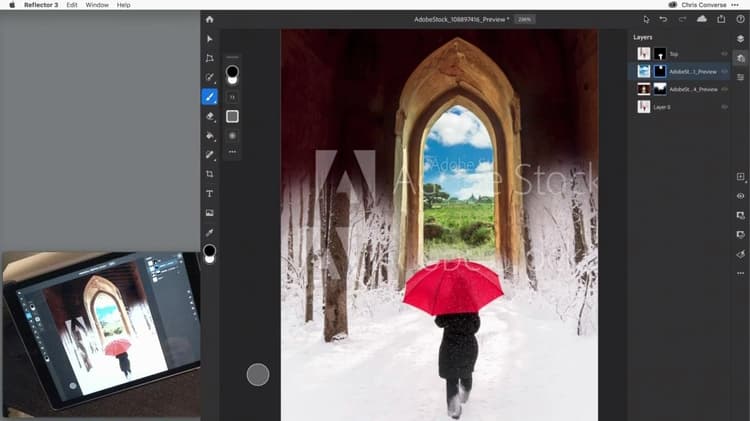Create clipping mask from the taskbar
This screenshot has width=750, height=421.
coord(740,234)
